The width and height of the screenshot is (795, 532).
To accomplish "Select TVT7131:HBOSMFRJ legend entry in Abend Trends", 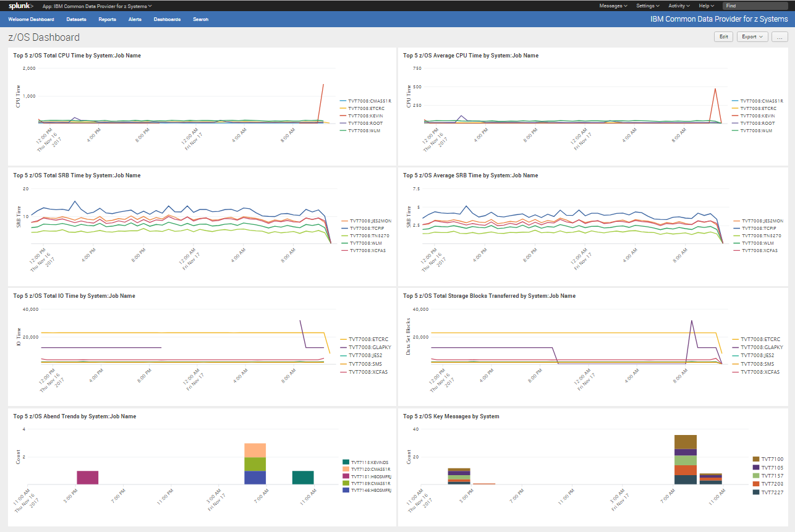I will (368, 476).
